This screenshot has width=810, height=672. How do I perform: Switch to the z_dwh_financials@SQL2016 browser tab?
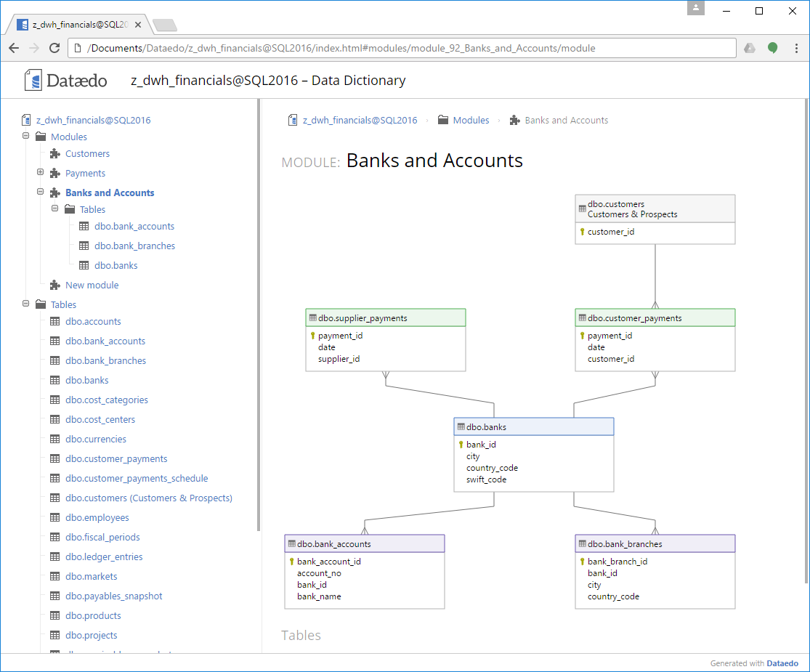coord(80,24)
